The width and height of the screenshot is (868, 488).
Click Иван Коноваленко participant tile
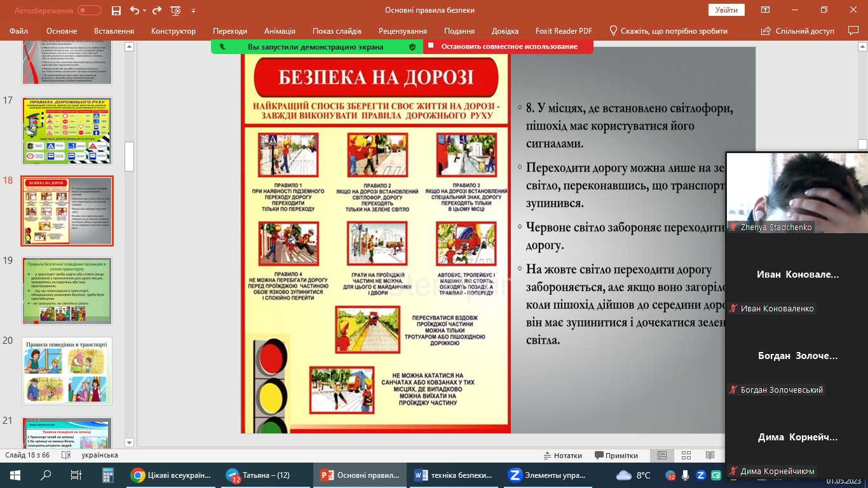click(797, 274)
